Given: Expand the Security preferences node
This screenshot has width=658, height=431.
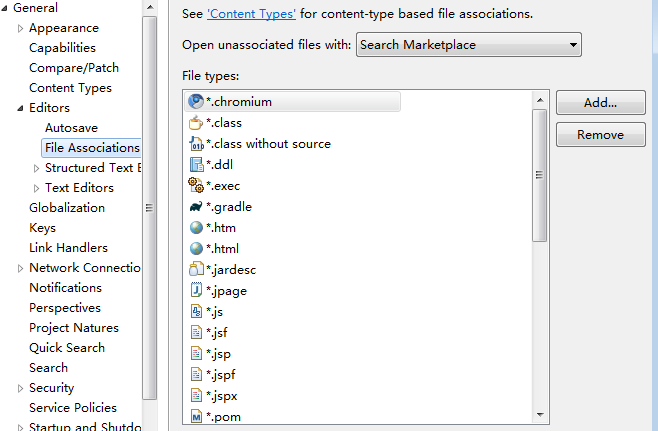Looking at the screenshot, I should 20,388.
